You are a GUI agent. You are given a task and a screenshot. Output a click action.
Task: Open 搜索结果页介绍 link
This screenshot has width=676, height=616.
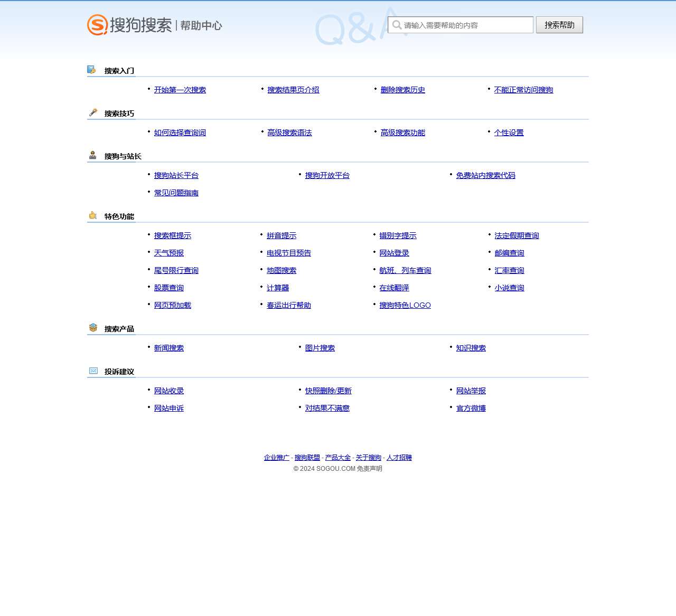[x=293, y=90]
